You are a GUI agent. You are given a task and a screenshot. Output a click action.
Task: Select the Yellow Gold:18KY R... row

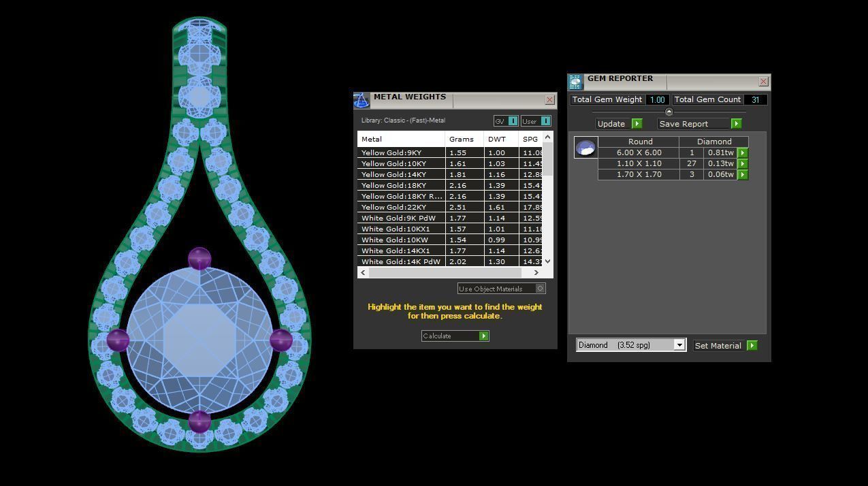450,197
